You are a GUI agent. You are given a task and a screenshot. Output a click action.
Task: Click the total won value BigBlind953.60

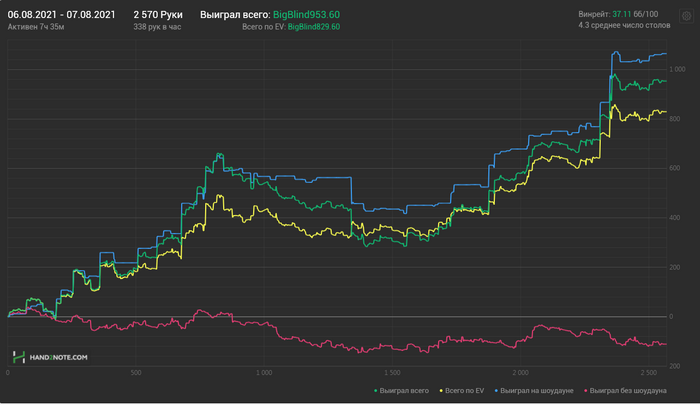coord(306,15)
